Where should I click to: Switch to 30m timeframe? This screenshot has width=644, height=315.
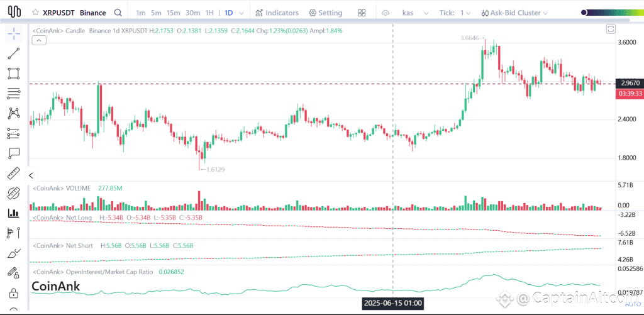[192, 13]
